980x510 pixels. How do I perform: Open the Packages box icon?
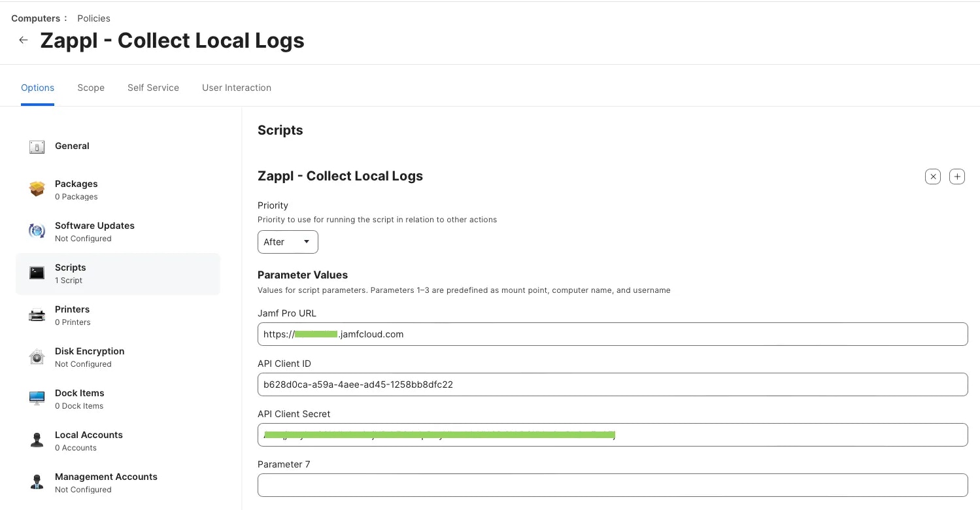[37, 189]
